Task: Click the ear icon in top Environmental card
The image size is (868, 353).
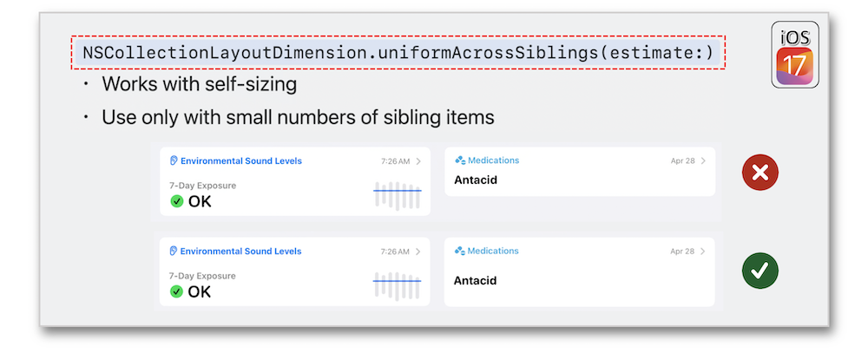Action: click(x=174, y=161)
